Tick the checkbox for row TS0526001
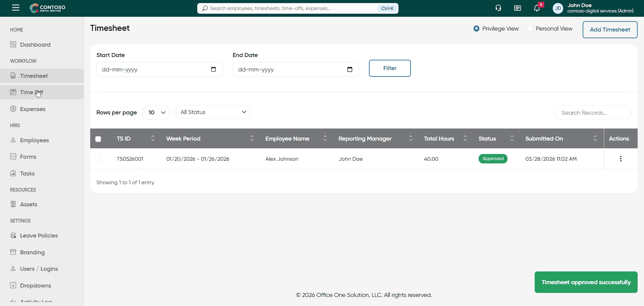The image size is (644, 306). tap(98, 159)
